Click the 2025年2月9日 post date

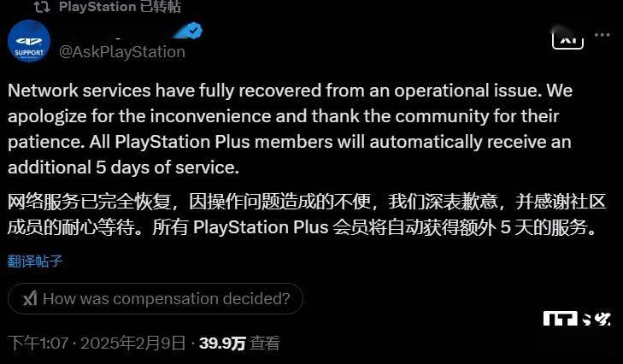click(x=132, y=343)
